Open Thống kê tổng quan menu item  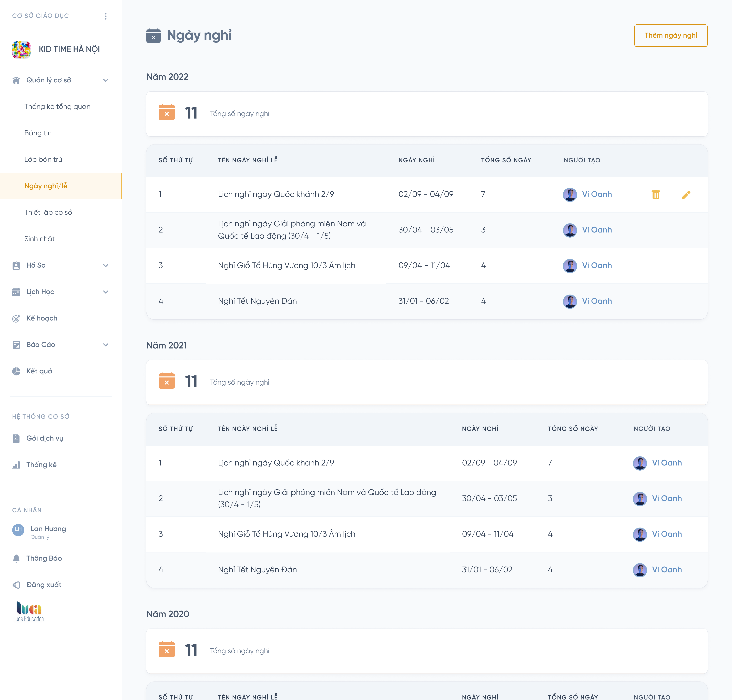coord(57,107)
